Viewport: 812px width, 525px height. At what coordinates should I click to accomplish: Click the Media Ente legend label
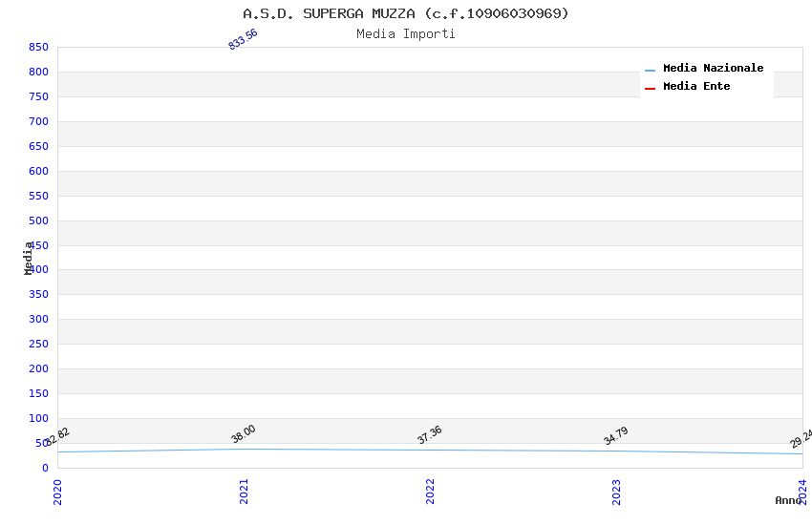coord(696,86)
